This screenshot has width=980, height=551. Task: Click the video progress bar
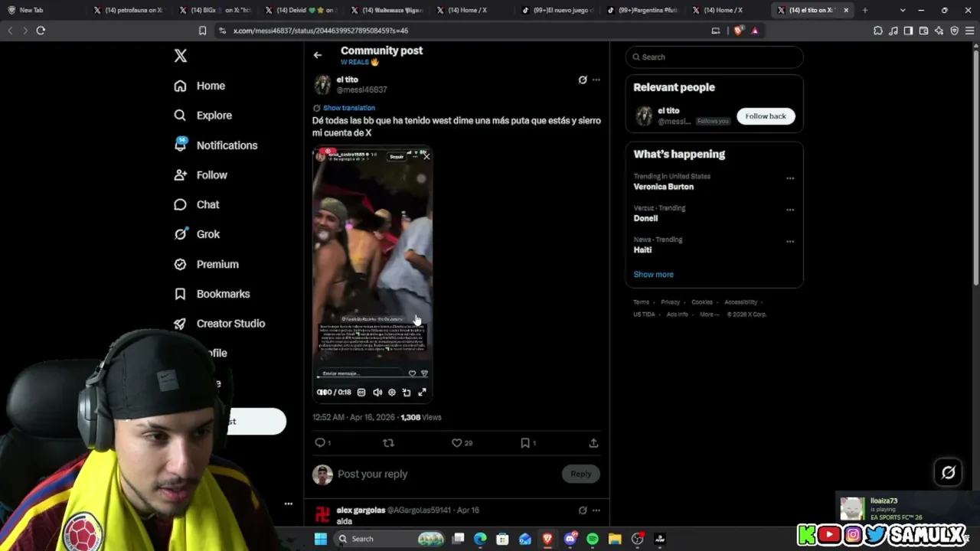[x=372, y=378]
